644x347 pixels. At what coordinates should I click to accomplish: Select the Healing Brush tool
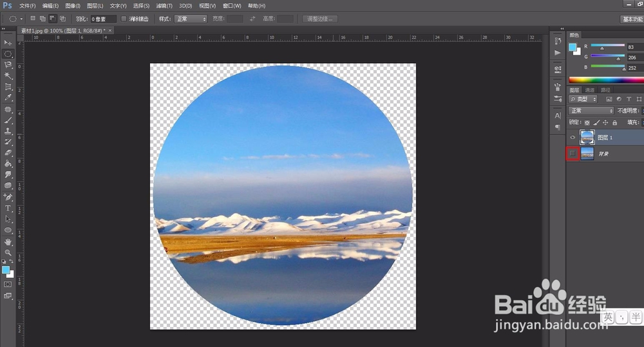coord(8,109)
